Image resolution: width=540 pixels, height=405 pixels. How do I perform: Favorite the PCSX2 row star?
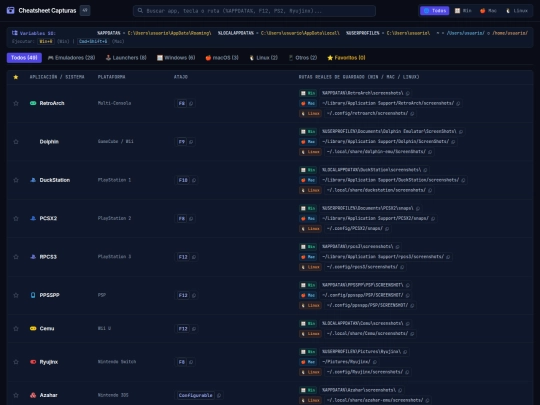[x=16, y=218]
